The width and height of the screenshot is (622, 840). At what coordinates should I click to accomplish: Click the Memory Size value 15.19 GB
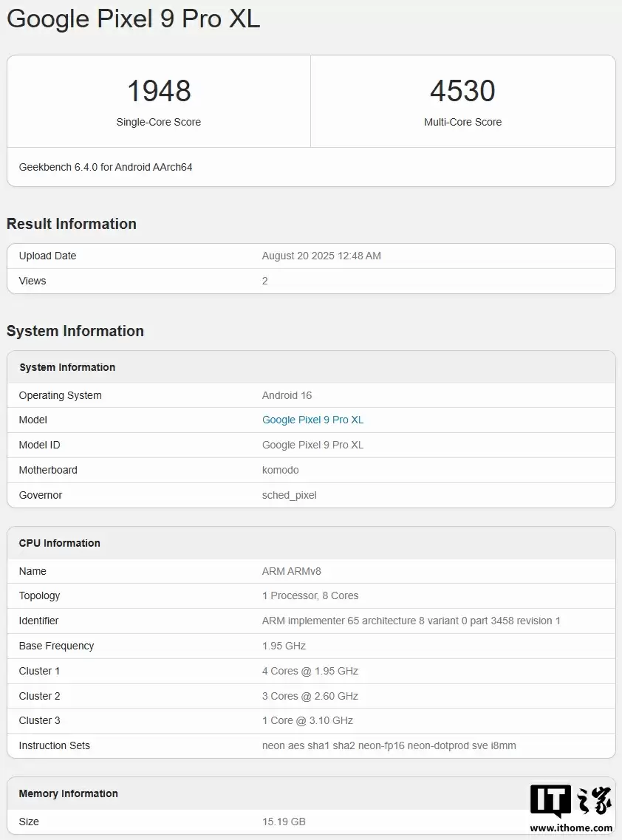click(x=284, y=822)
